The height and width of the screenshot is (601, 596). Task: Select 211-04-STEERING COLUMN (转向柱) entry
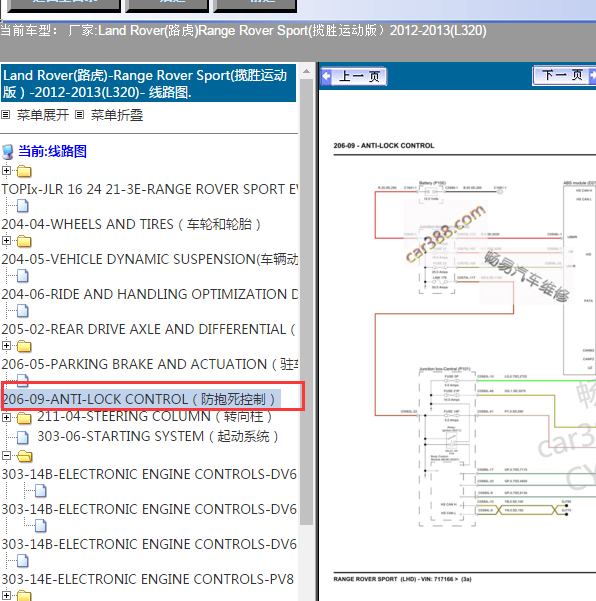[154, 416]
